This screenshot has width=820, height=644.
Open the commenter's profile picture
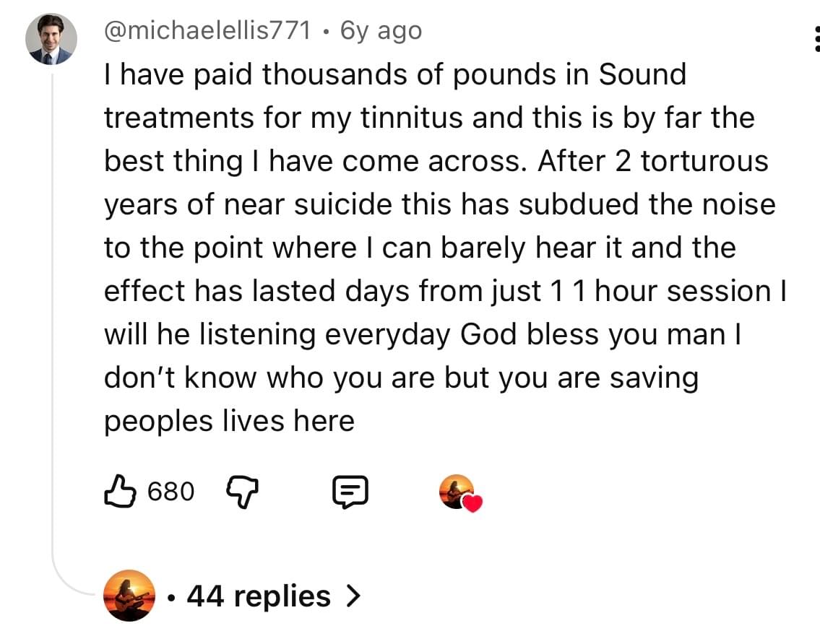point(51,40)
